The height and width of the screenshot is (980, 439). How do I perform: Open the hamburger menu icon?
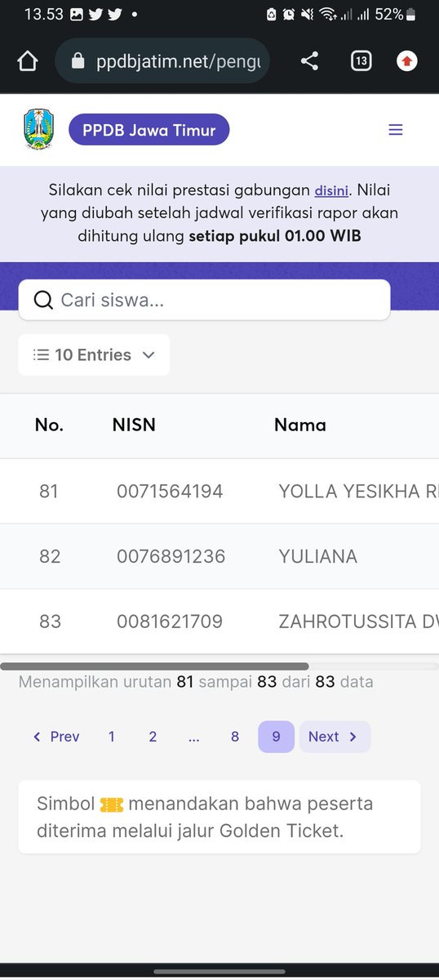[x=396, y=130]
